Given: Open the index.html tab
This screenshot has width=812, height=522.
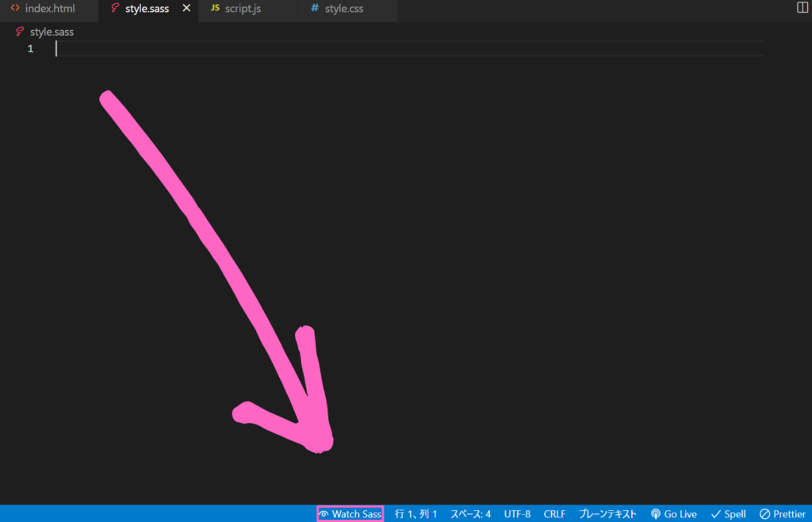Looking at the screenshot, I should (49, 9).
